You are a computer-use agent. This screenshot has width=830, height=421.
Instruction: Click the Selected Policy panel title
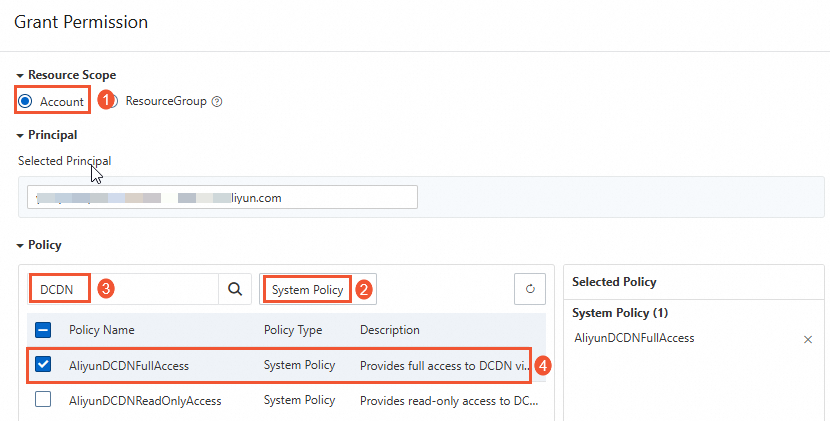(614, 282)
